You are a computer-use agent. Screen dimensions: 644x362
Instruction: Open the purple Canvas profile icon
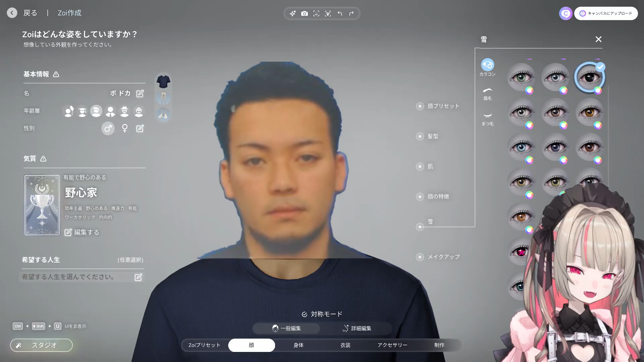tap(566, 13)
